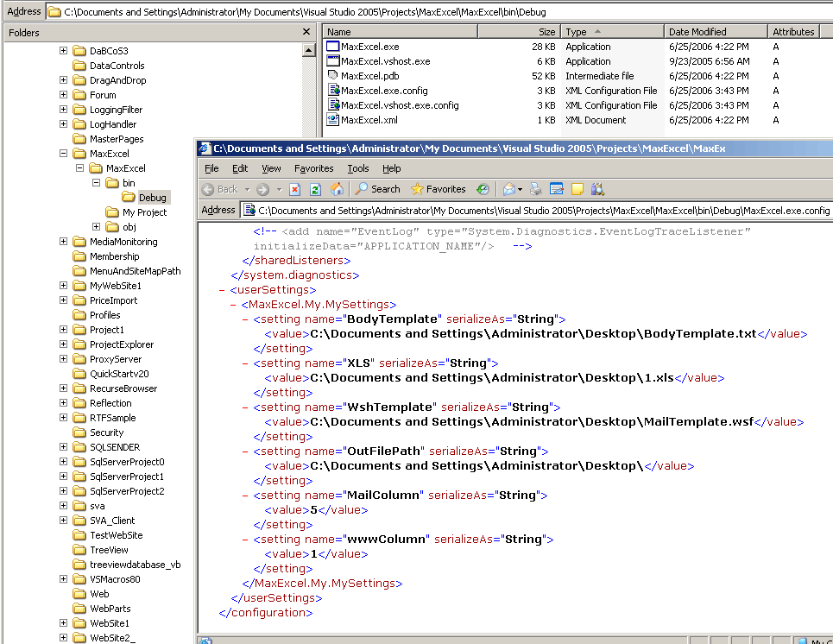This screenshot has height=644, width=833.
Task: Collapse the XLS setting XML node
Action: coord(245,363)
